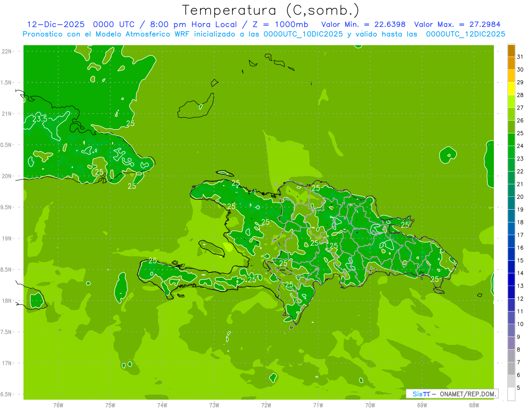Click the blue swatch between 15 and 16
The width and height of the screenshot is (532, 411).
[511, 254]
